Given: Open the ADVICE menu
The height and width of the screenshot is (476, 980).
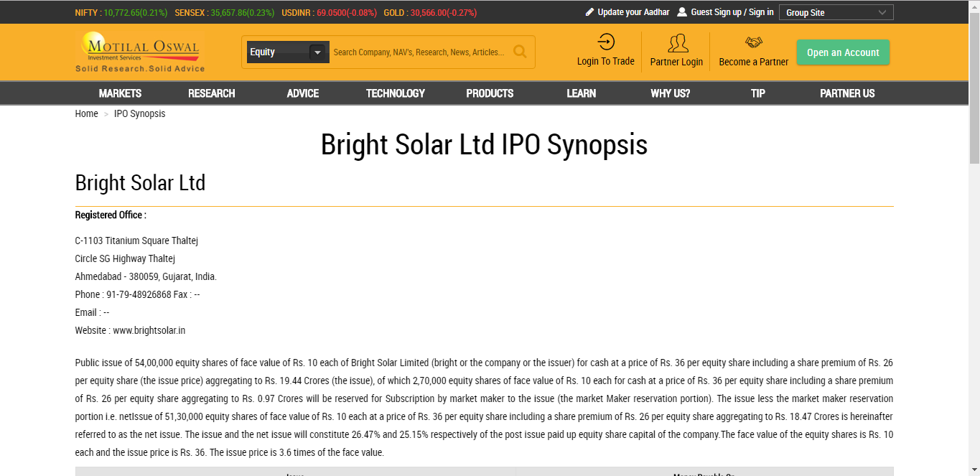Looking at the screenshot, I should pos(303,93).
